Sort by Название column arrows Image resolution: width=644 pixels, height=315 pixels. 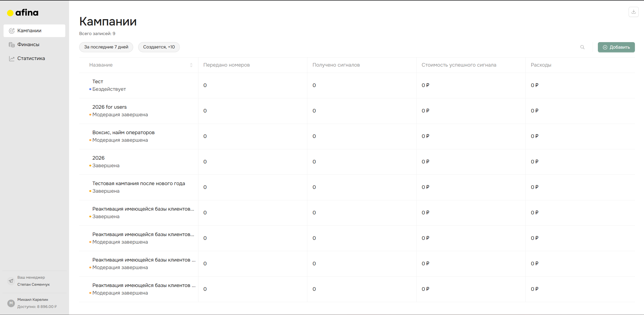coord(191,65)
